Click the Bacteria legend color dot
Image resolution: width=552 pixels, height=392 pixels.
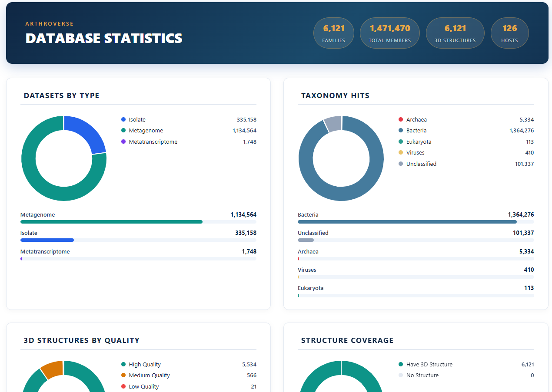click(x=401, y=131)
